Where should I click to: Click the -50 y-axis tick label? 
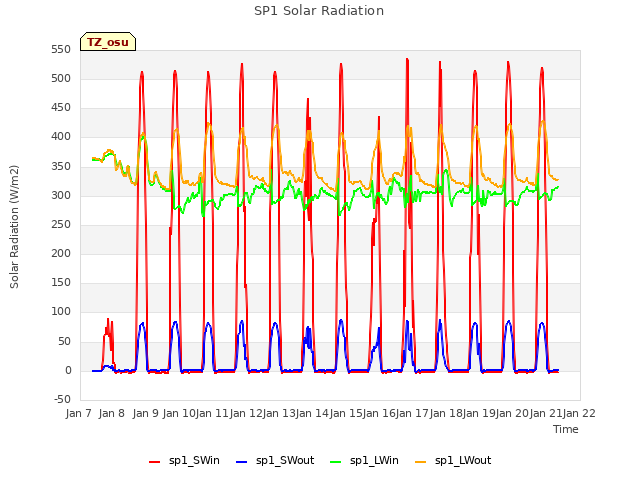point(62,400)
